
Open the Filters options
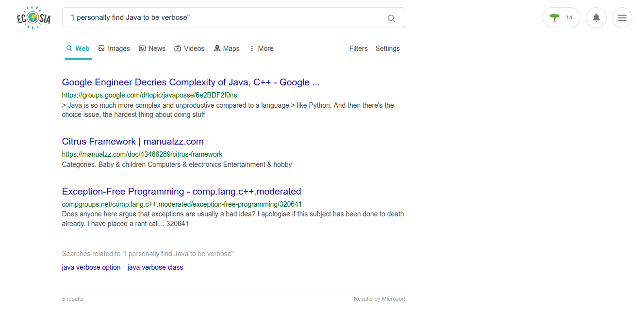358,49
